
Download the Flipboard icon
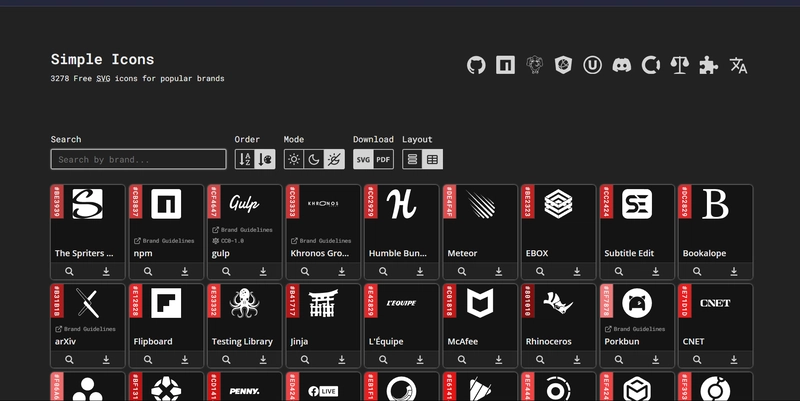point(185,360)
